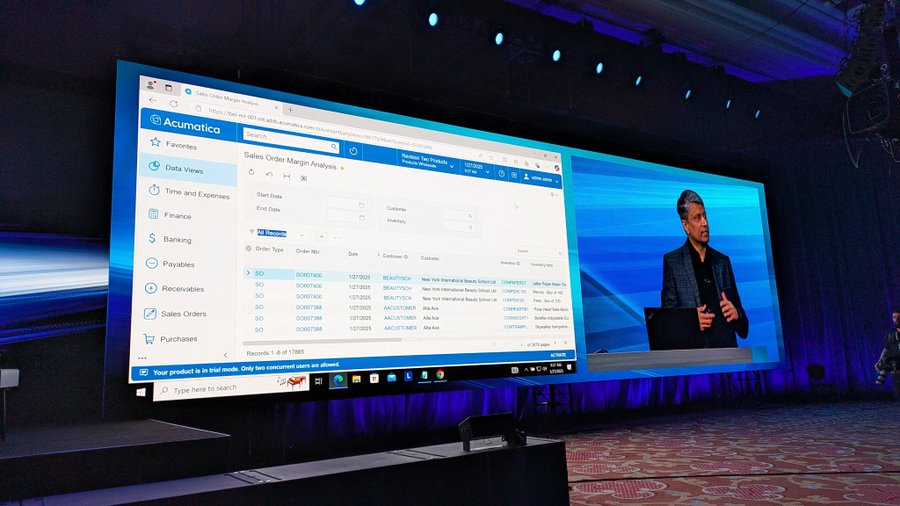Click the refresh icon in the report toolbar
Image resolution: width=900 pixels, height=506 pixels.
[251, 172]
